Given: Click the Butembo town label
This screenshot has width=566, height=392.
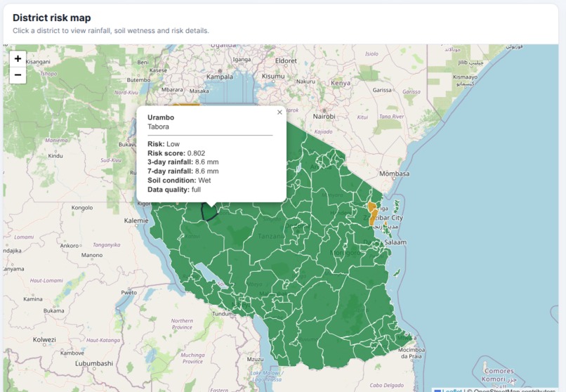Looking at the screenshot, I should pos(138,80).
